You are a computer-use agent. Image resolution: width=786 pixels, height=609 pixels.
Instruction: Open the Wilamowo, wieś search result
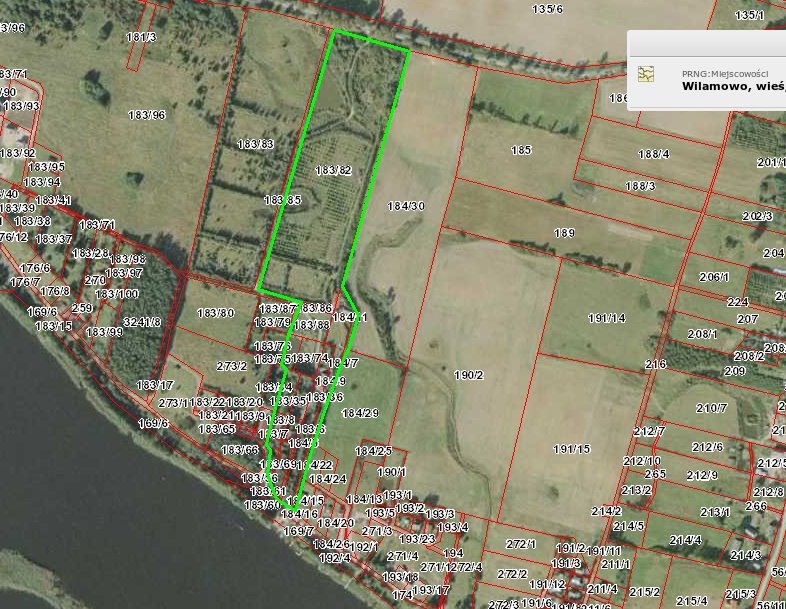tap(733, 86)
